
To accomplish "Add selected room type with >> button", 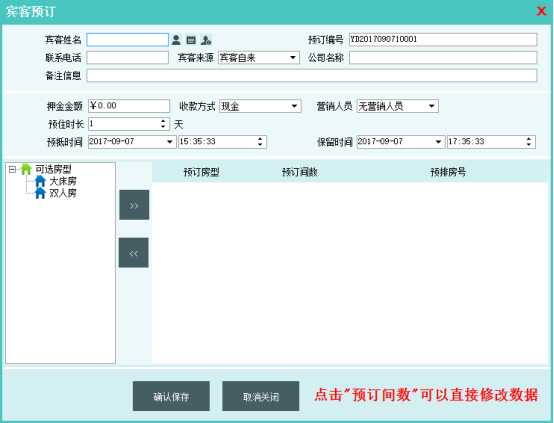I will 134,205.
